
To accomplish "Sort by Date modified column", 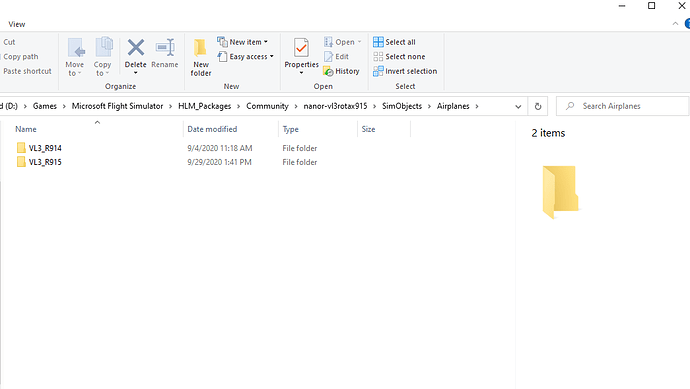I will [230, 129].
